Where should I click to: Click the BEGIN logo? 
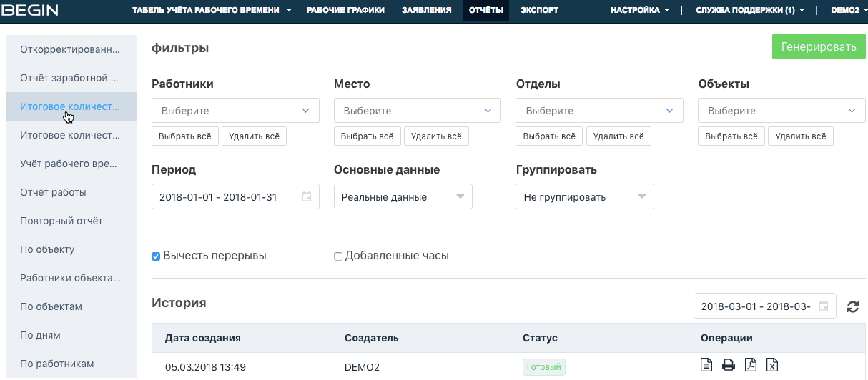(x=30, y=10)
